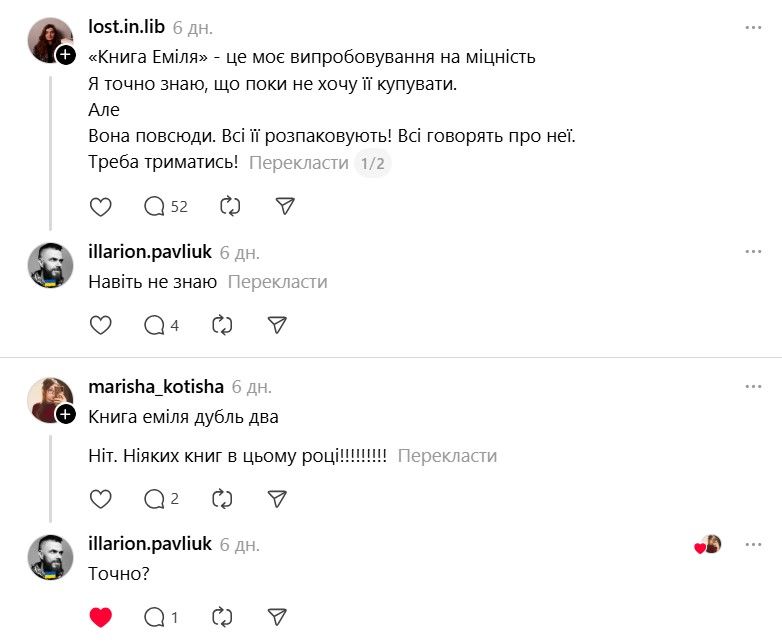Open more options for "Навіть не знаю" reply
Image resolution: width=782 pixels, height=642 pixels.
point(753,252)
